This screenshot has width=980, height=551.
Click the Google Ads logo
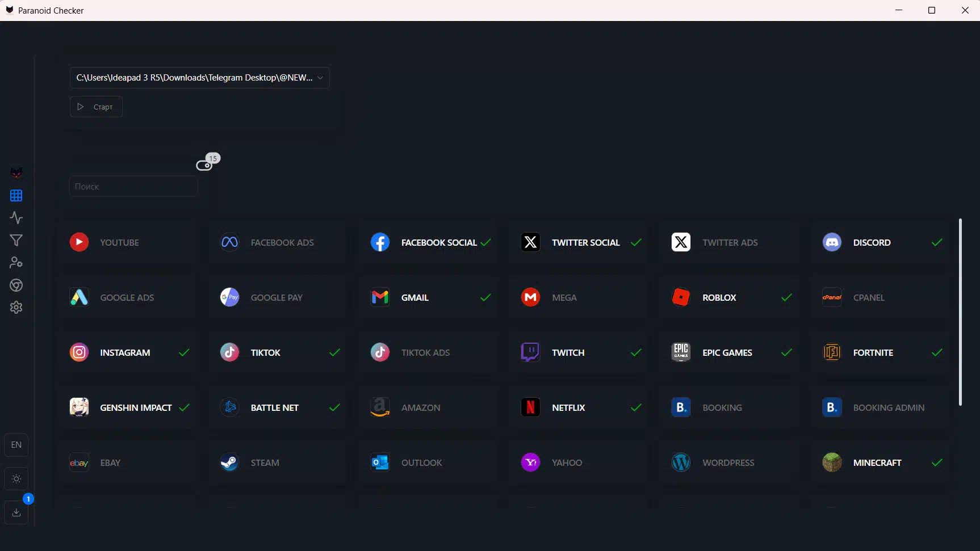[79, 297]
